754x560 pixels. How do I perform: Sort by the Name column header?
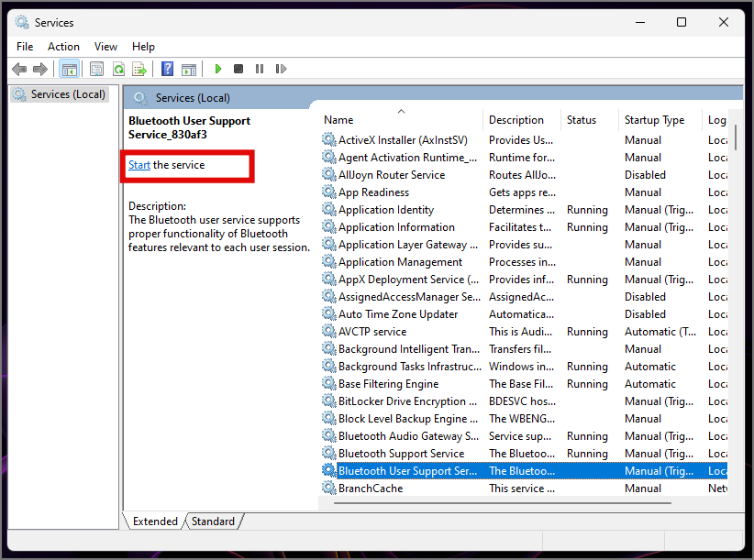click(400, 120)
